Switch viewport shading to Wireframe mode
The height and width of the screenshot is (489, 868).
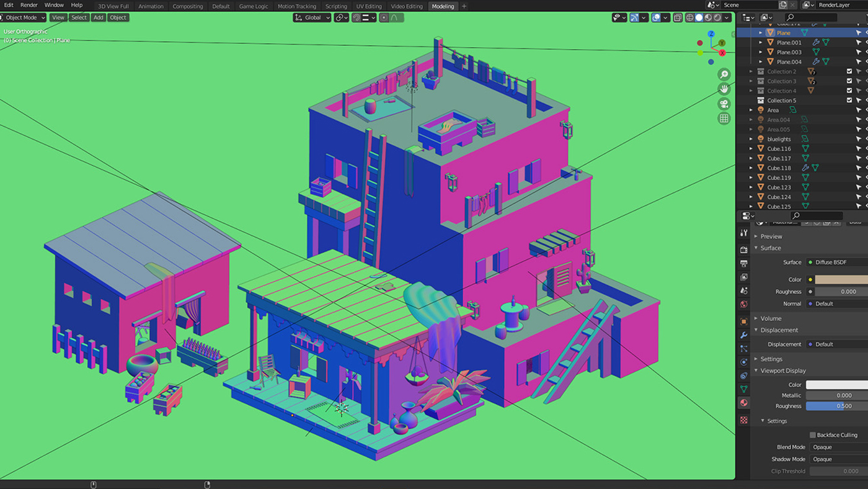pos(689,18)
